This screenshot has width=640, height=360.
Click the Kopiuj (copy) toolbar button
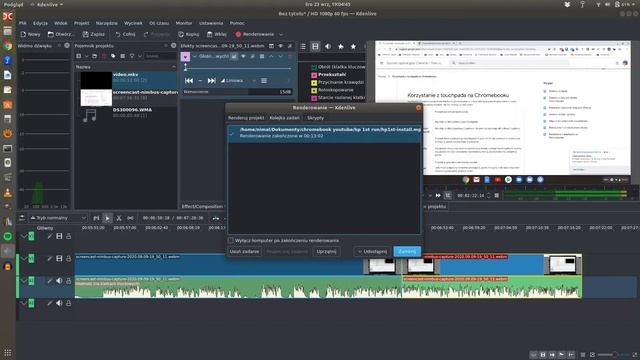(x=189, y=34)
